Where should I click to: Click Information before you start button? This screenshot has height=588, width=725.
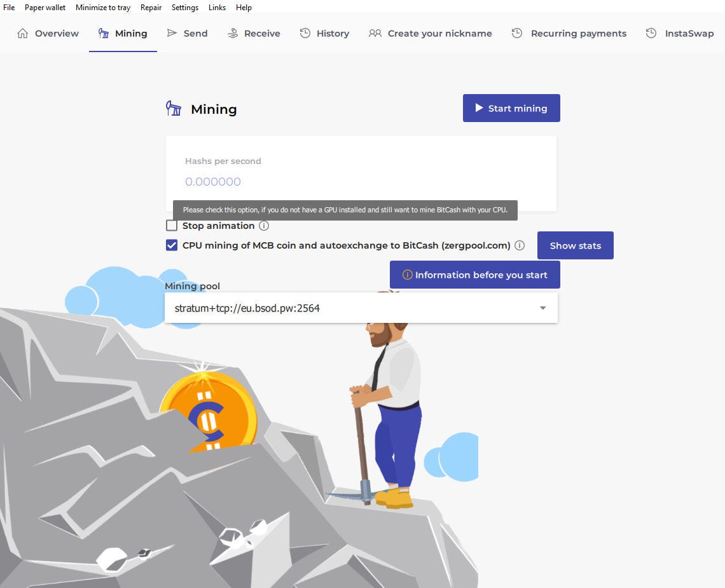click(x=475, y=275)
